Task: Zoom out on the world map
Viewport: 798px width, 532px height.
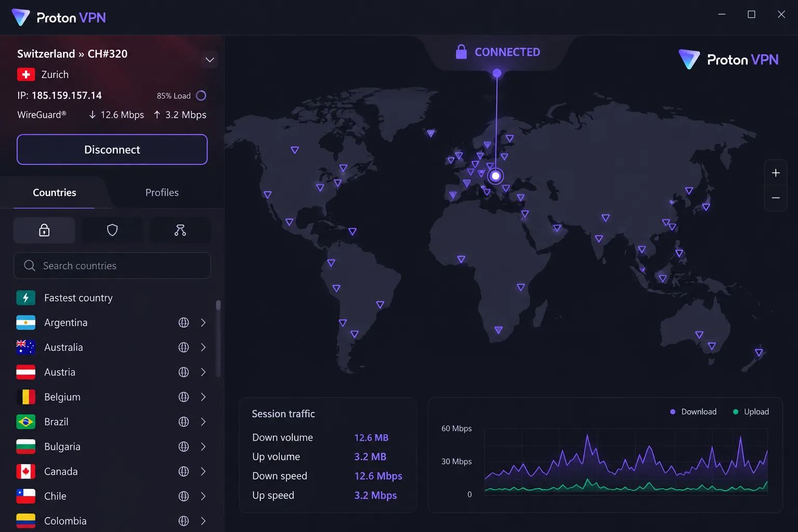Action: [x=776, y=198]
